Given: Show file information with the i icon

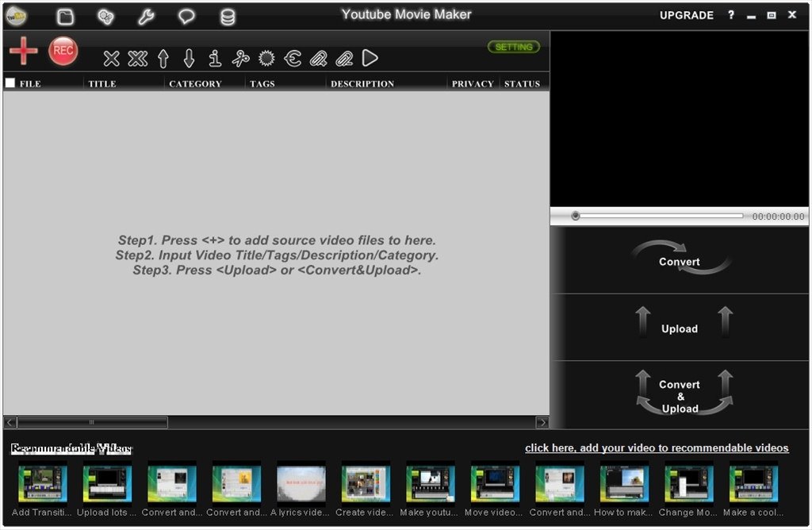Looking at the screenshot, I should click(x=215, y=59).
